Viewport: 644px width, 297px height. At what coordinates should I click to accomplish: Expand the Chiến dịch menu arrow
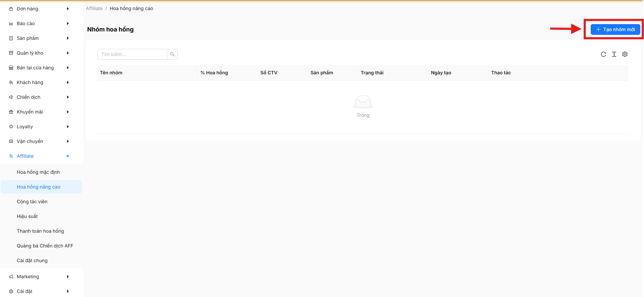coord(68,97)
